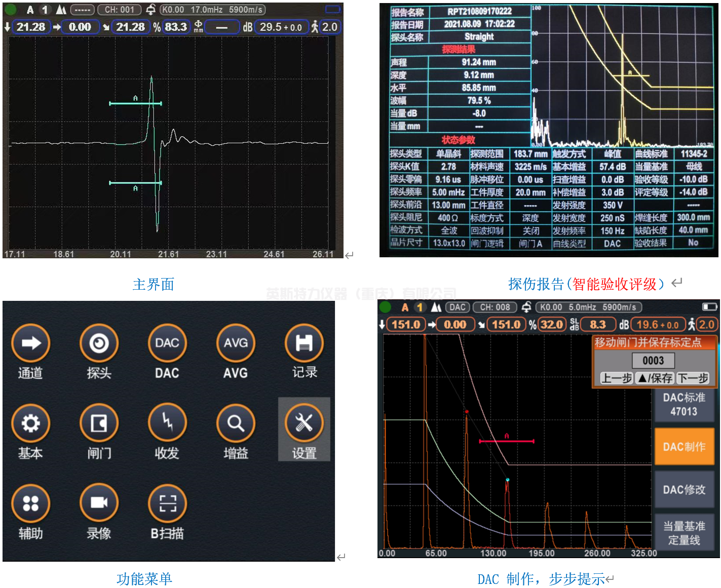Select the 探头 probe icon

coord(99,343)
